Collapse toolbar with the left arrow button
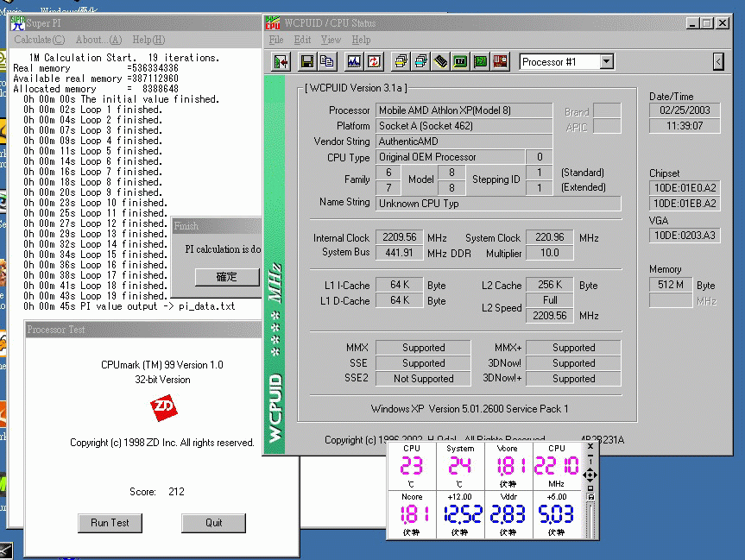The image size is (745, 560). pyautogui.click(x=718, y=62)
